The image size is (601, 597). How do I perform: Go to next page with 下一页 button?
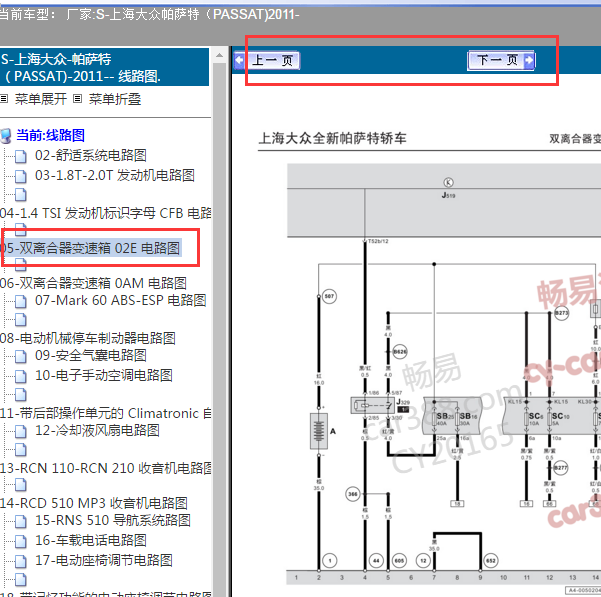click(501, 60)
